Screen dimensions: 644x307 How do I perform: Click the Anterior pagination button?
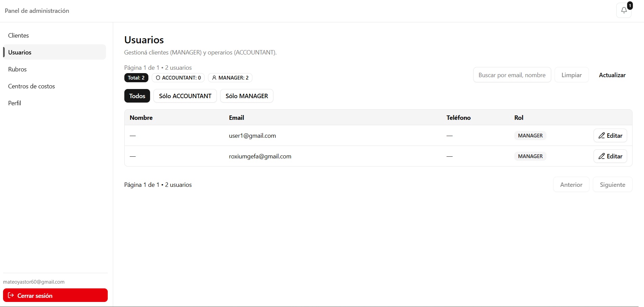coord(571,185)
